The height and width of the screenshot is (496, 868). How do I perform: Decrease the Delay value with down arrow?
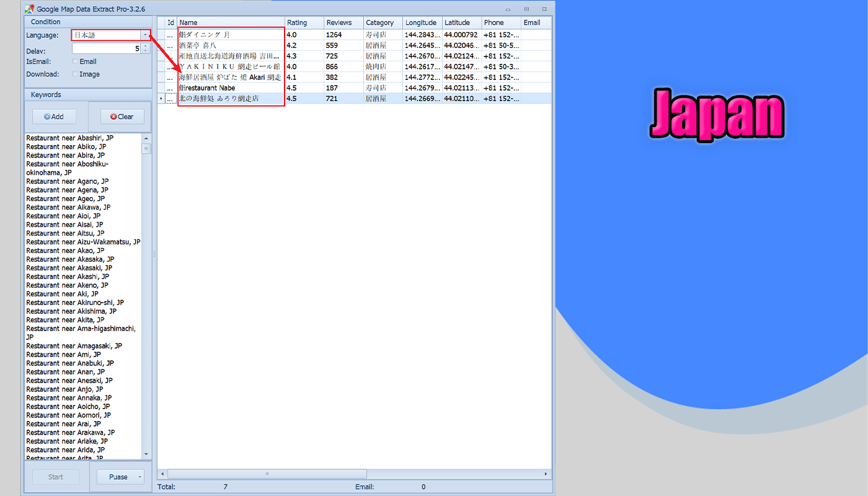pos(146,51)
